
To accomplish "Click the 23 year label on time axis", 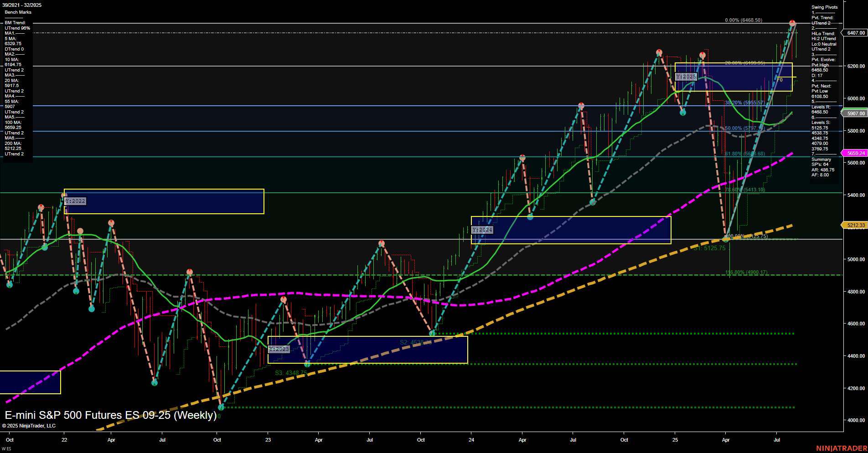I will pos(268,440).
